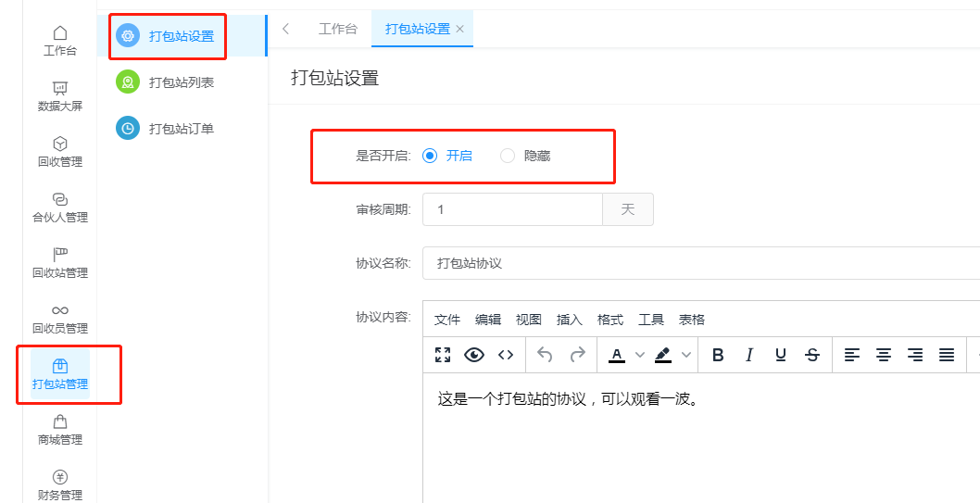
Task: Open the editor 编辑 menu
Action: coord(488,320)
